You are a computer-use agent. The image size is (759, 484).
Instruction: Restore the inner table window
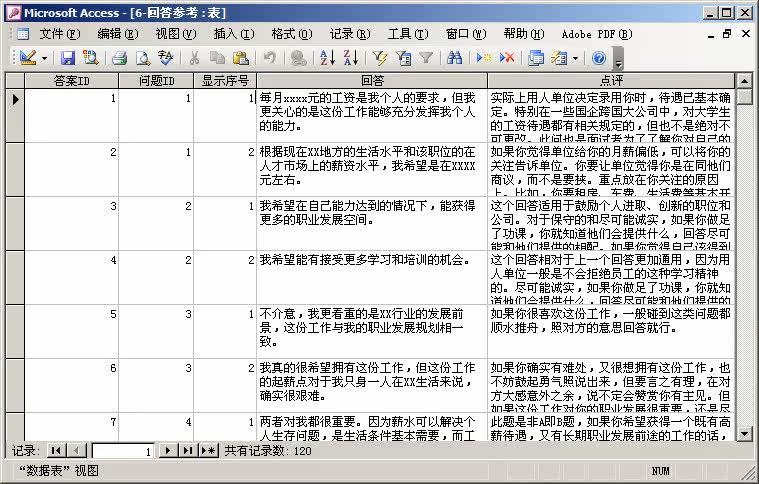pyautogui.click(x=727, y=34)
